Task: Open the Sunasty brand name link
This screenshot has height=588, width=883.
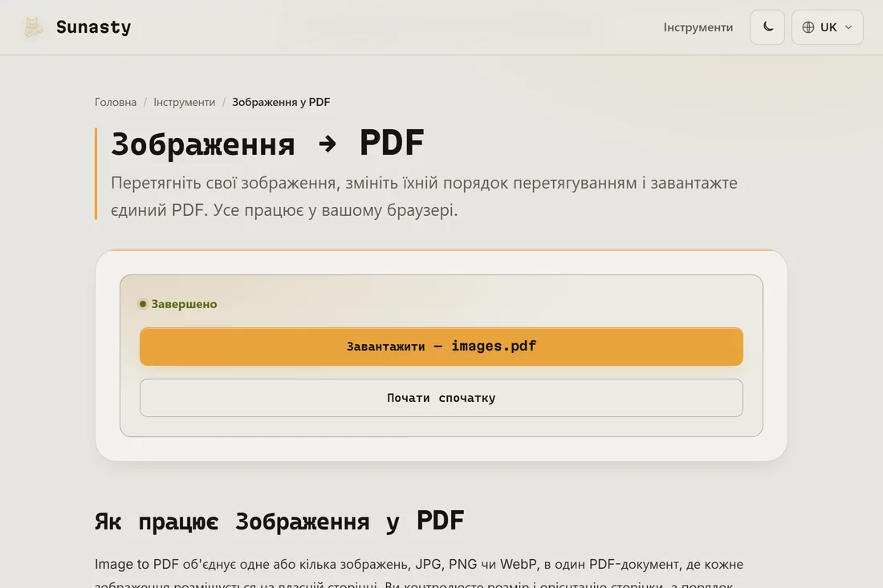Action: coord(93,27)
